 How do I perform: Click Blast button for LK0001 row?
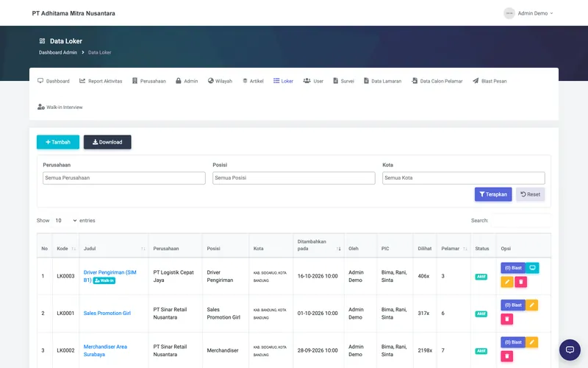[x=513, y=305]
